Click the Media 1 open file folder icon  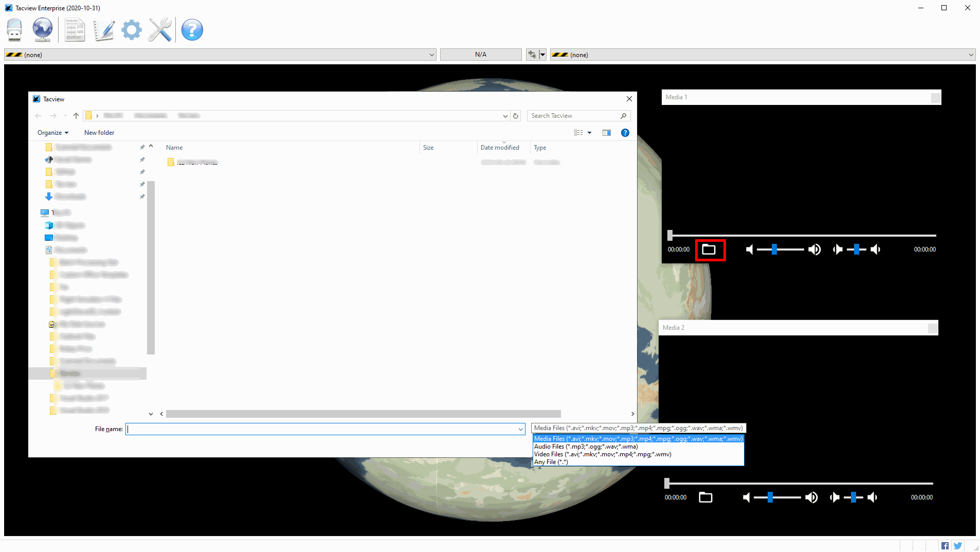click(709, 250)
